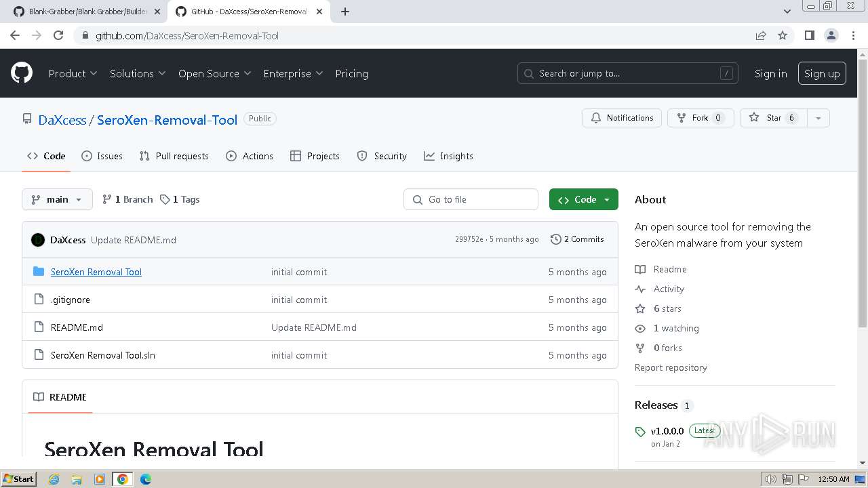Click the GitHub Octocat logo
868x488 pixels.
22,73
